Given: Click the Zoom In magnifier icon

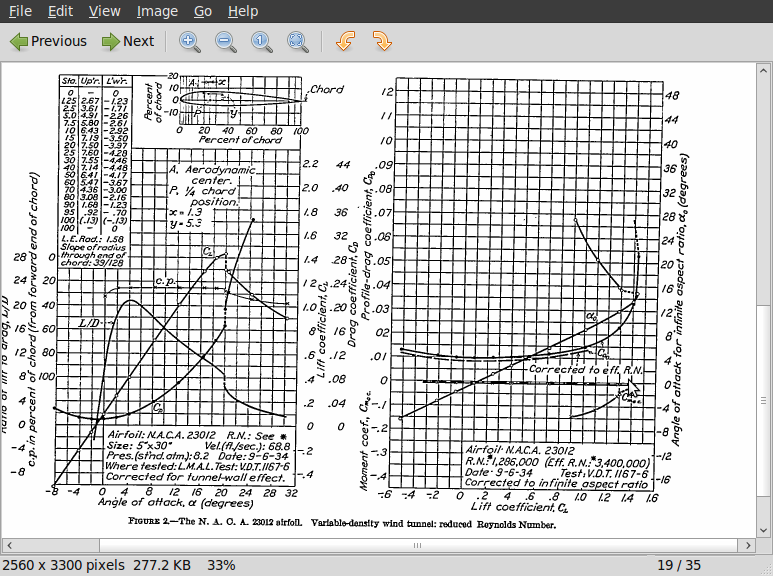Looking at the screenshot, I should coord(189,41).
